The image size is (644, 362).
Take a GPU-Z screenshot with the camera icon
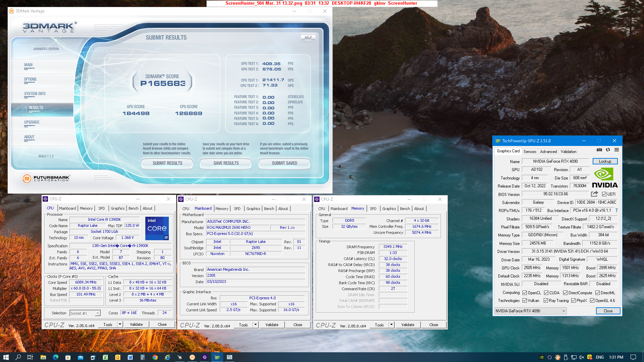[x=599, y=150]
